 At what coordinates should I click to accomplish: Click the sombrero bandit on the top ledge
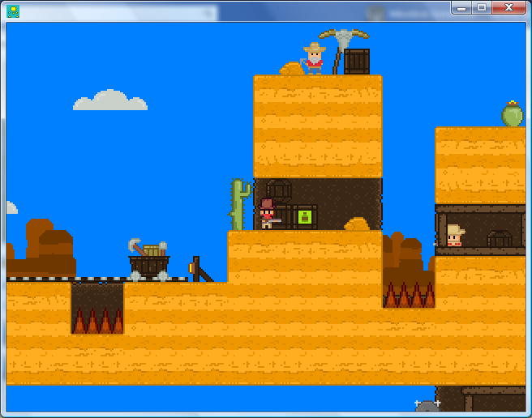(314, 59)
